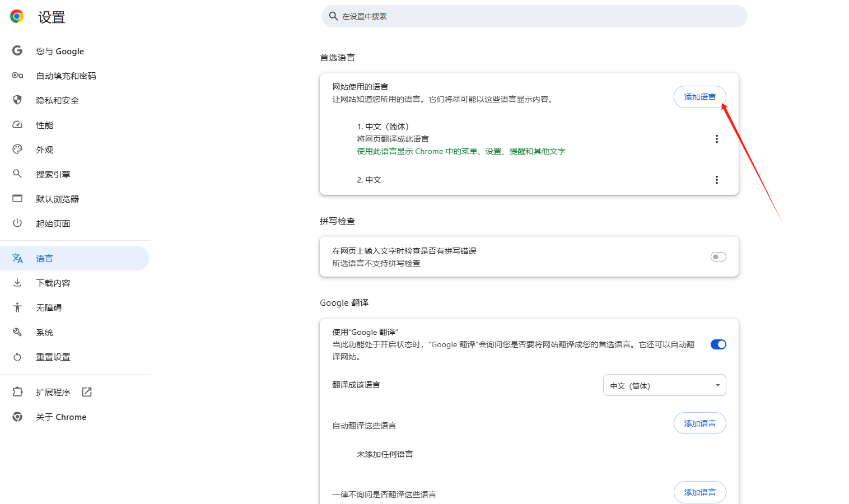Click the browser window icon for 默认浏览器
Viewport: 849px width, 504px height.
(17, 199)
